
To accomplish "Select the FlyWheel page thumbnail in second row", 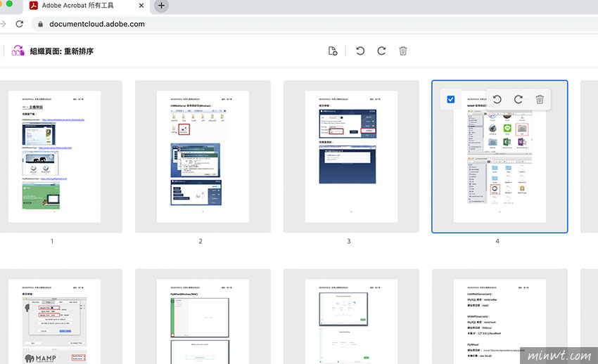I will tap(203, 316).
